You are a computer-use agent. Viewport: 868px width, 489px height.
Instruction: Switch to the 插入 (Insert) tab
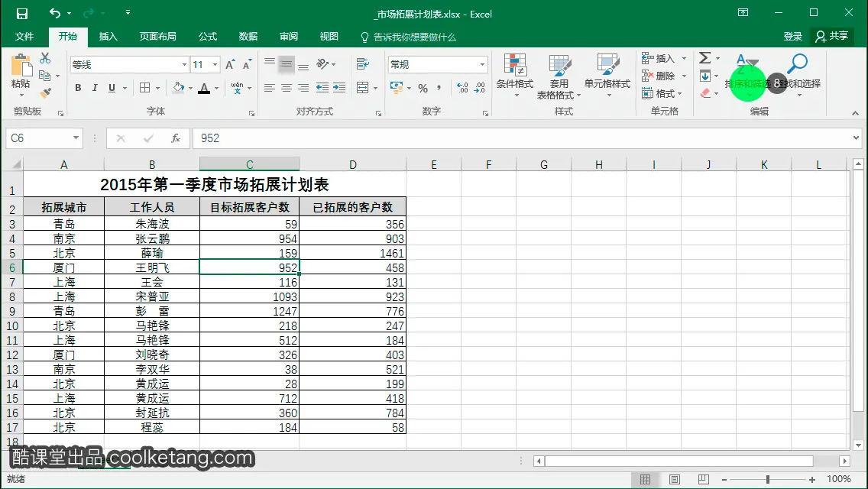tap(108, 37)
